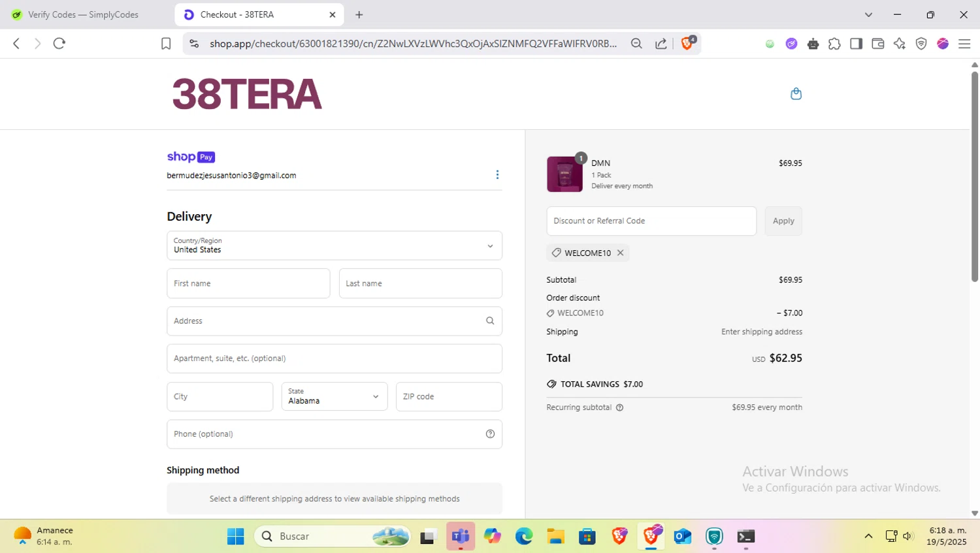Screen dimensions: 980x553
Task: Open Leo AI sparkle icon
Action: (x=900, y=44)
